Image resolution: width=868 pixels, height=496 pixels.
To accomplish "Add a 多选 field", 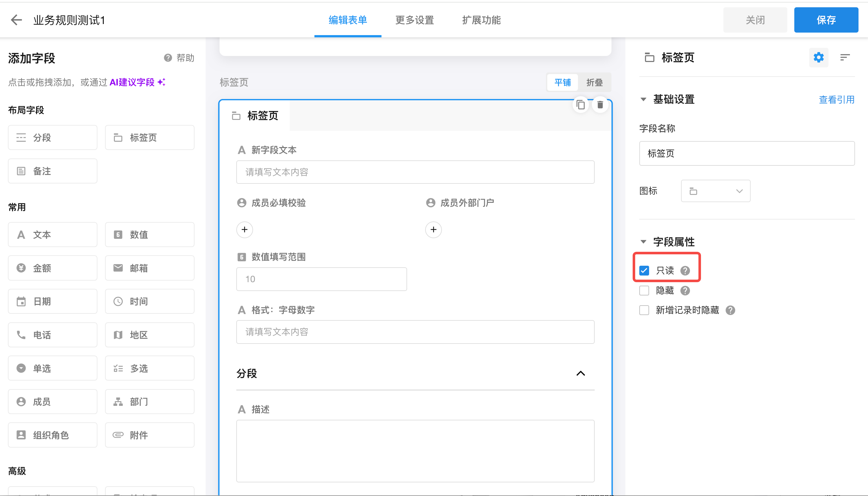I will pos(150,368).
